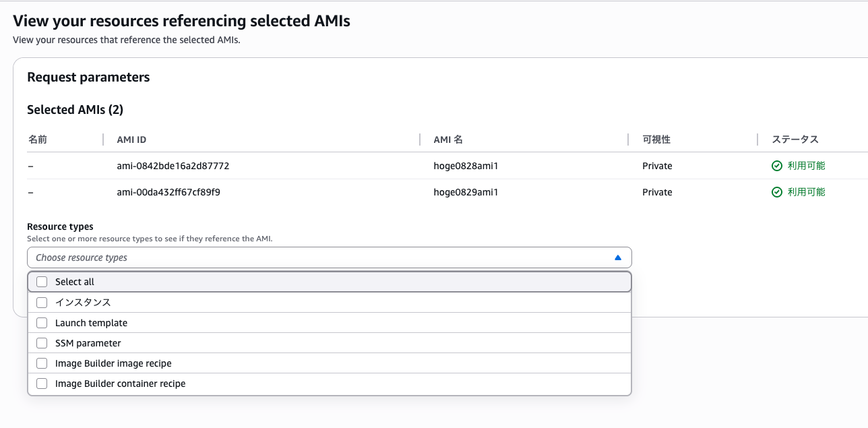Choose the SSM parameter option label
The height and width of the screenshot is (428, 868).
[x=88, y=343]
